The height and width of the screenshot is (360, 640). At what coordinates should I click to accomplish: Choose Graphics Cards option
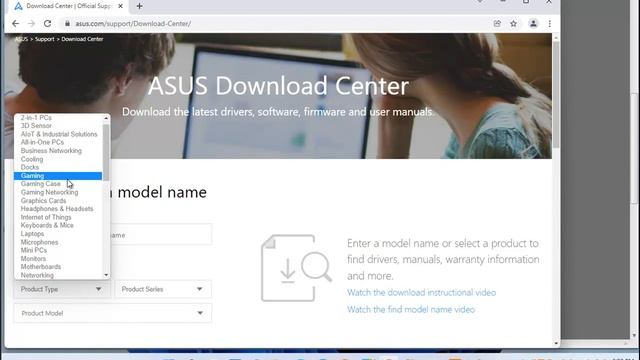58,200
